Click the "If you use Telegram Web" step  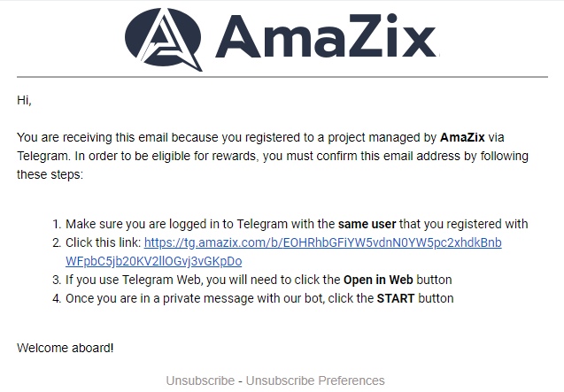(x=177, y=280)
